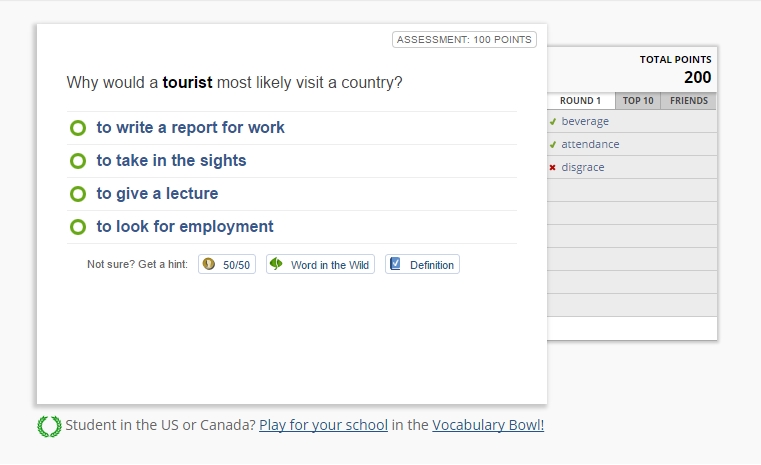Switch to the Round 1 tab
This screenshot has height=465, width=761.
click(580, 101)
